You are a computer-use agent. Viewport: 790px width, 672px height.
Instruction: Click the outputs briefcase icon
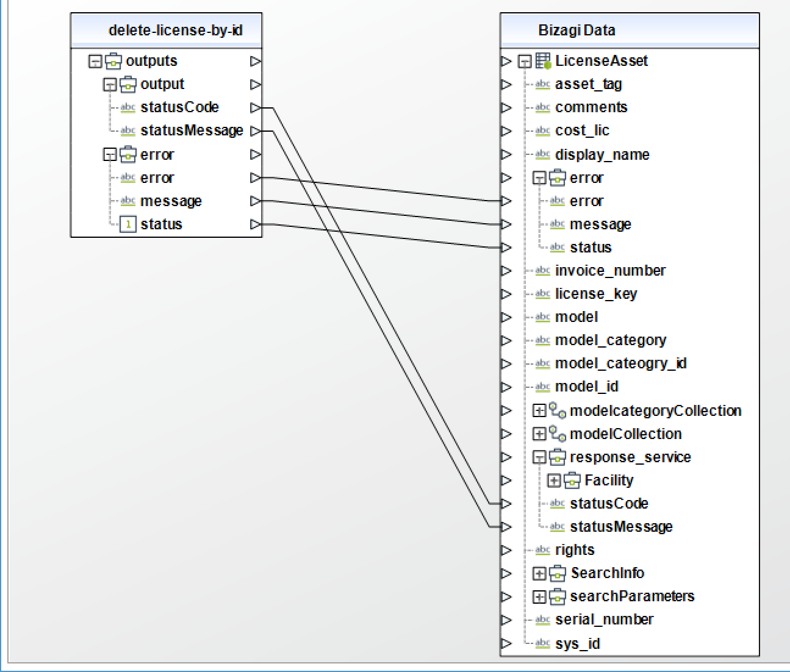click(113, 61)
